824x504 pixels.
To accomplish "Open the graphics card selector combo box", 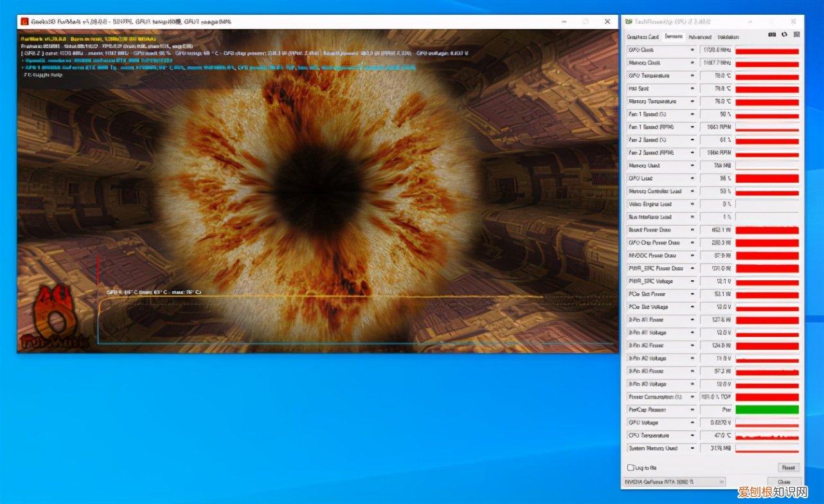I will coord(676,482).
